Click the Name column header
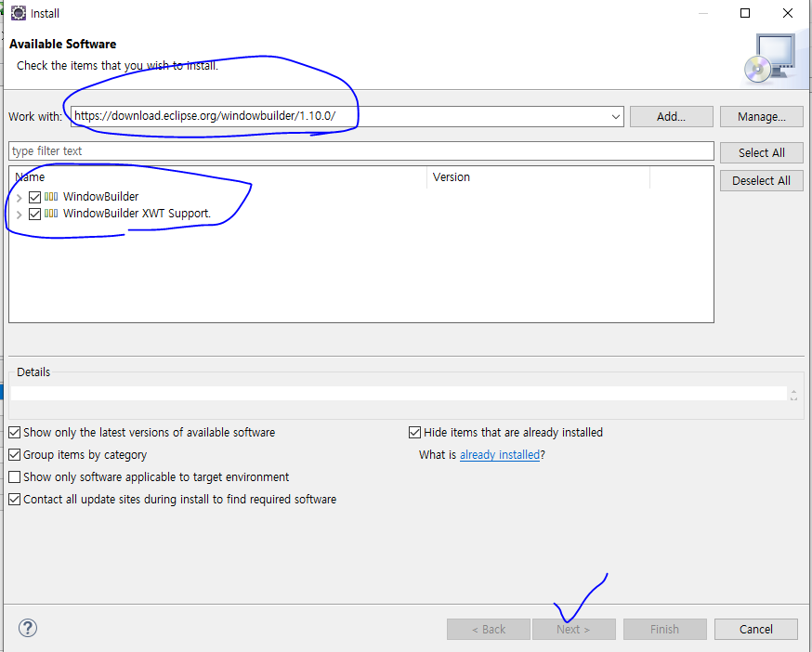Image resolution: width=812 pixels, height=652 pixels. pyautogui.click(x=218, y=177)
